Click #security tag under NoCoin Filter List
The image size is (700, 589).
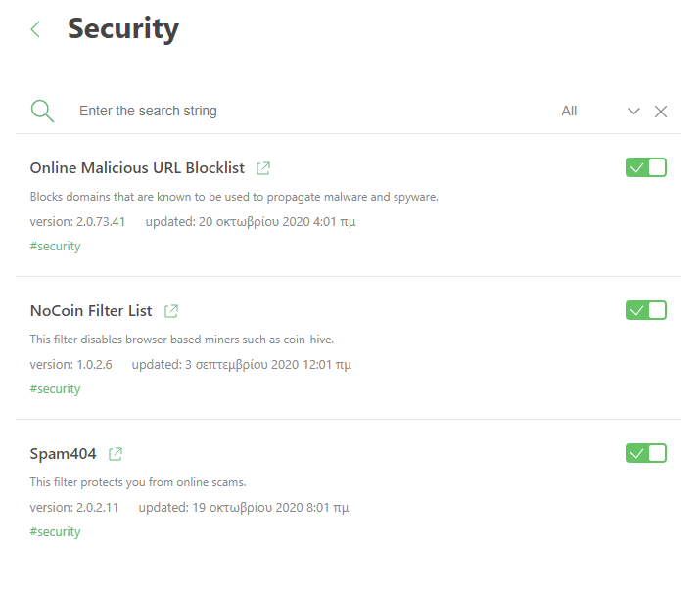coord(56,389)
